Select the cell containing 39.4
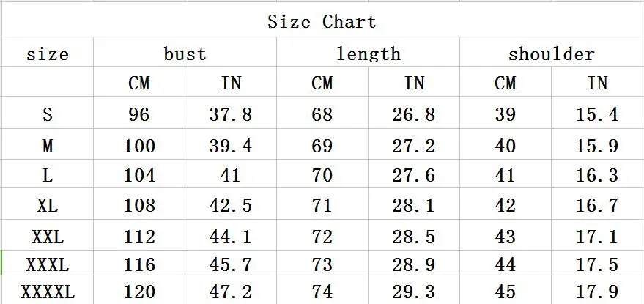 230,146
